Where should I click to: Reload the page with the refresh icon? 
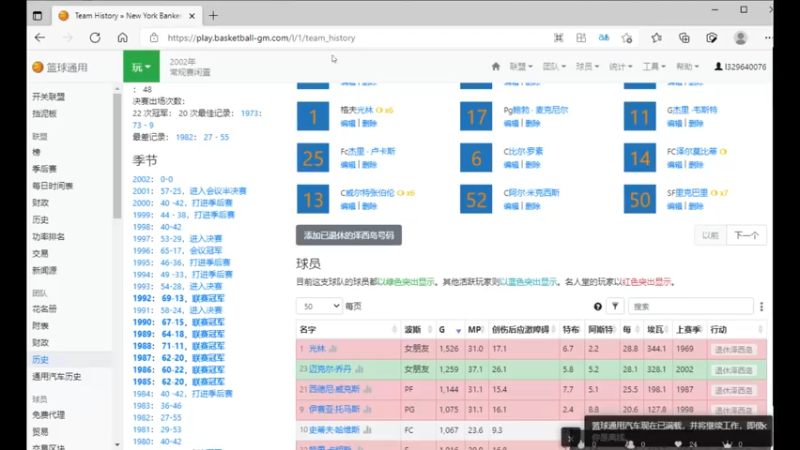[95, 38]
